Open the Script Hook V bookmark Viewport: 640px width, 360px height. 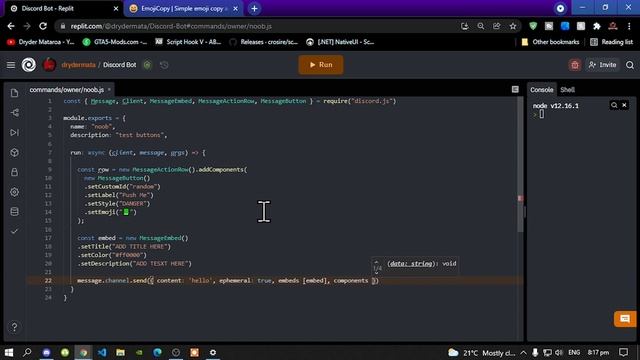click(x=188, y=42)
